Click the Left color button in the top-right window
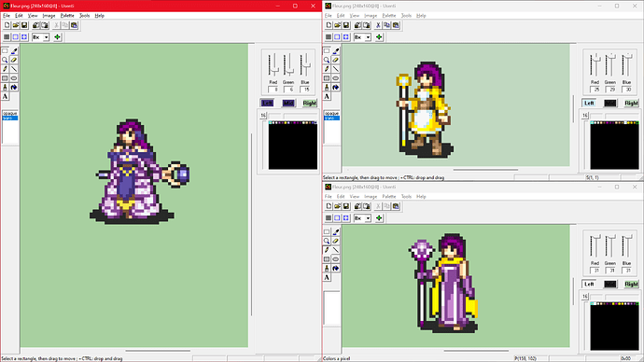The width and height of the screenshot is (644, 362). point(589,103)
